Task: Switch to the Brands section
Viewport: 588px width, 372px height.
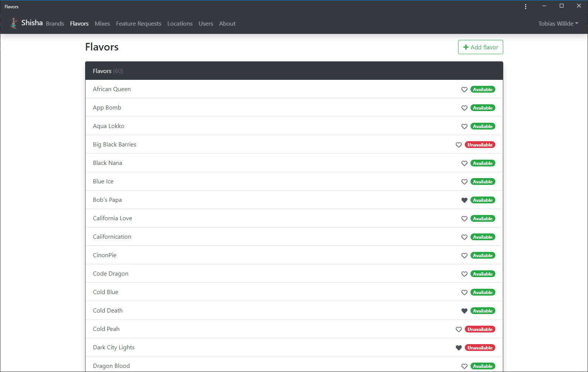Action: [55, 23]
